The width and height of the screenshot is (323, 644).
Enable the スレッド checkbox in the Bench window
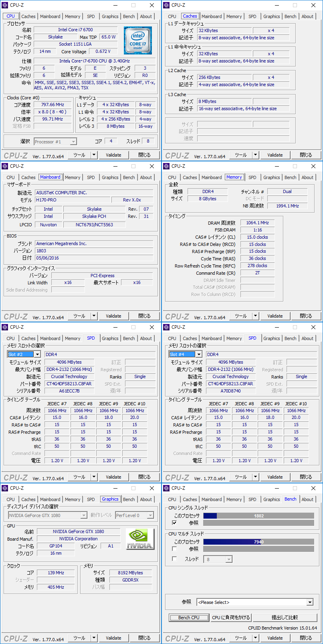coord(174,559)
